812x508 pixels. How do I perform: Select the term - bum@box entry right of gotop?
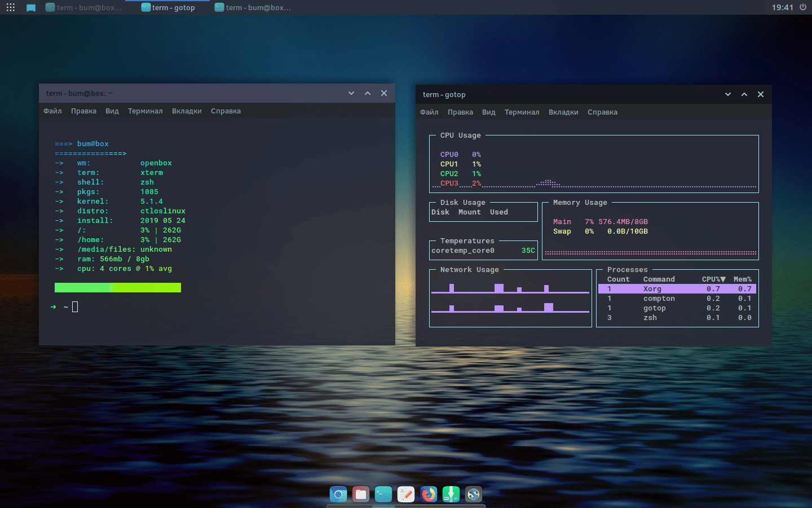253,7
